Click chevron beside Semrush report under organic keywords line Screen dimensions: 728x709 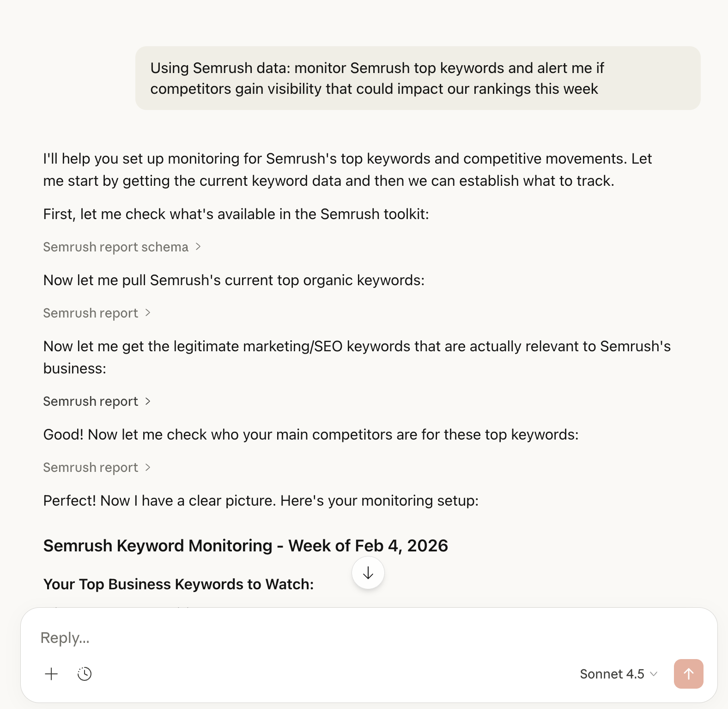tap(148, 313)
